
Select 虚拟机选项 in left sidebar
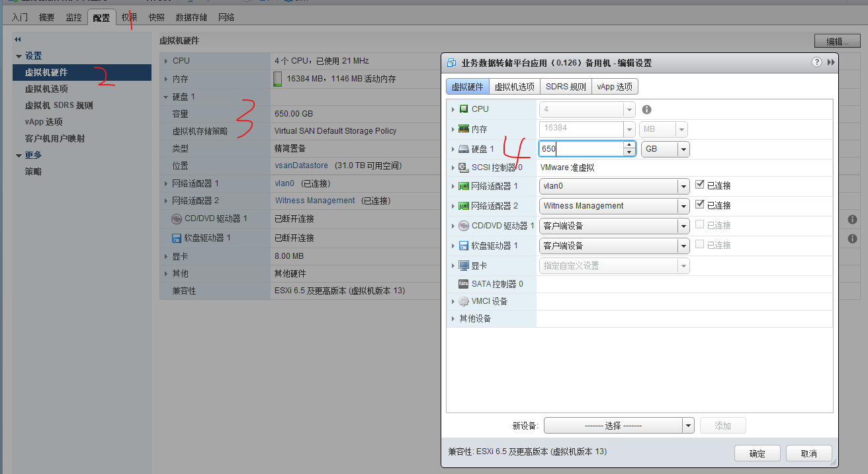pyautogui.click(x=46, y=89)
